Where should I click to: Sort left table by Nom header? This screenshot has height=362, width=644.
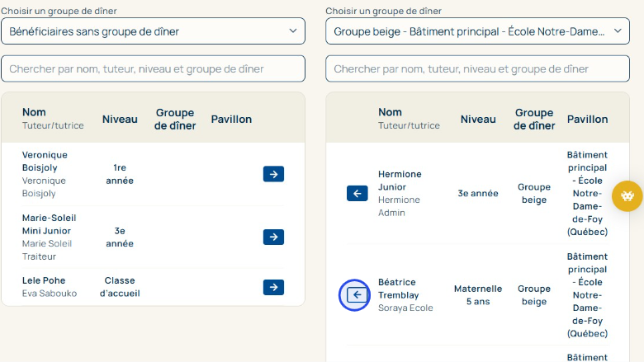(34, 112)
